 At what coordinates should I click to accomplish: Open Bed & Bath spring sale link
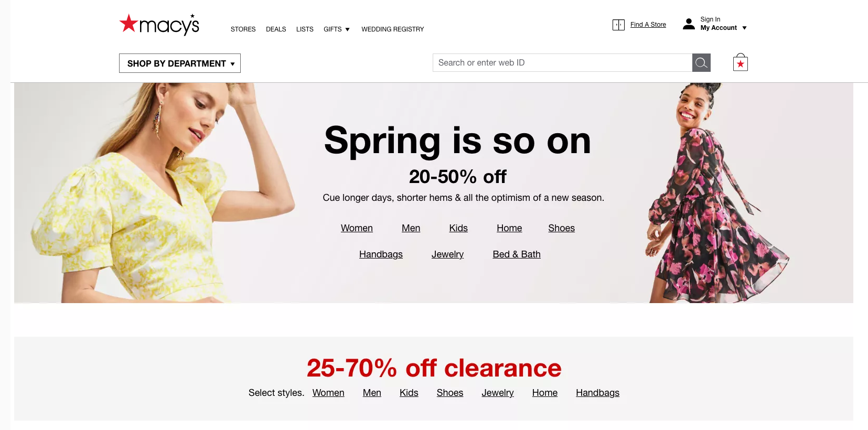click(517, 254)
